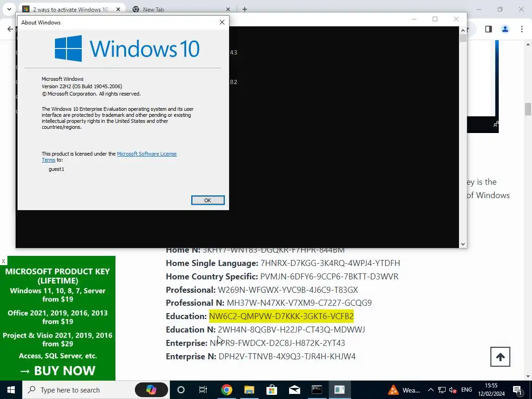Viewport: 532px width, 399px height.
Task: Open Chrome tab search dropdown arrow
Action: pos(9,9)
